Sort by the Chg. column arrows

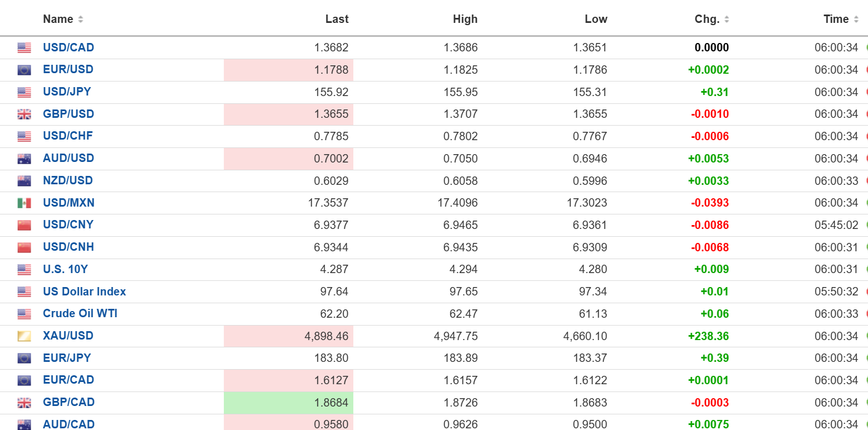tap(726, 20)
